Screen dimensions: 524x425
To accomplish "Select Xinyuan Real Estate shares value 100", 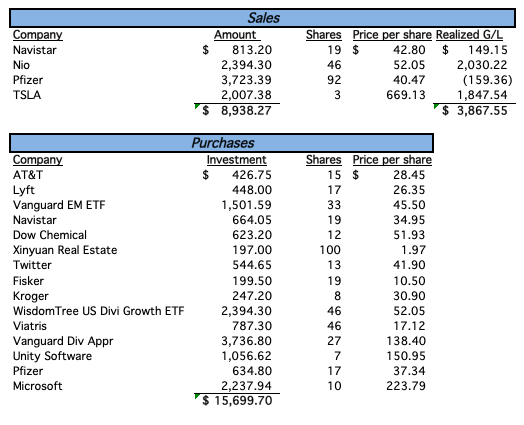I will 330,250.
